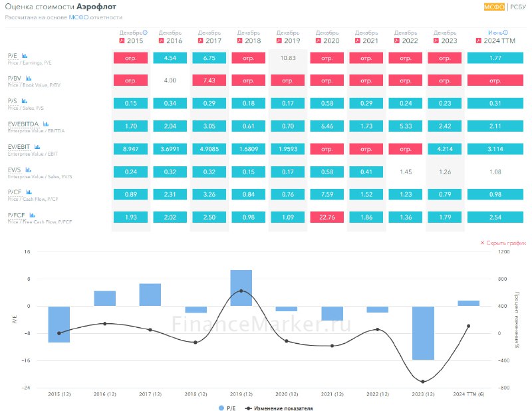The image size is (532, 411).
Task: Click the 2023 change line data point
Action: click(423, 382)
